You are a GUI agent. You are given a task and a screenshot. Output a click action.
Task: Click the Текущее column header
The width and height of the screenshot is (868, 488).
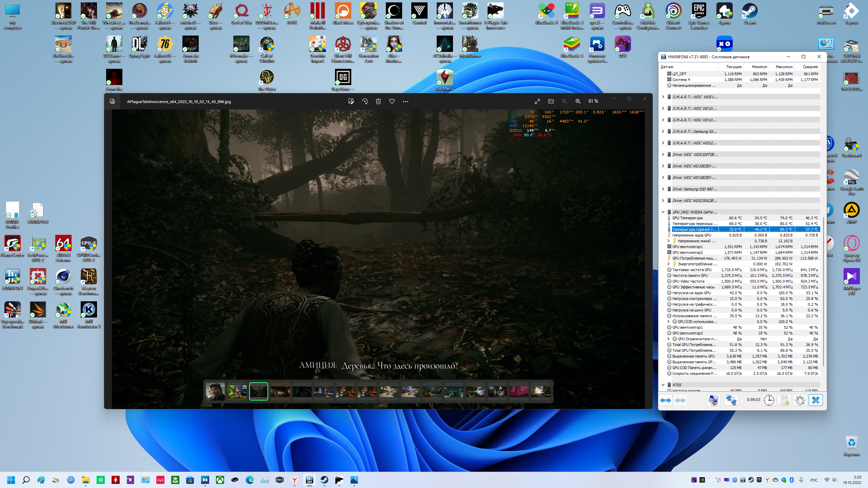[x=734, y=67]
